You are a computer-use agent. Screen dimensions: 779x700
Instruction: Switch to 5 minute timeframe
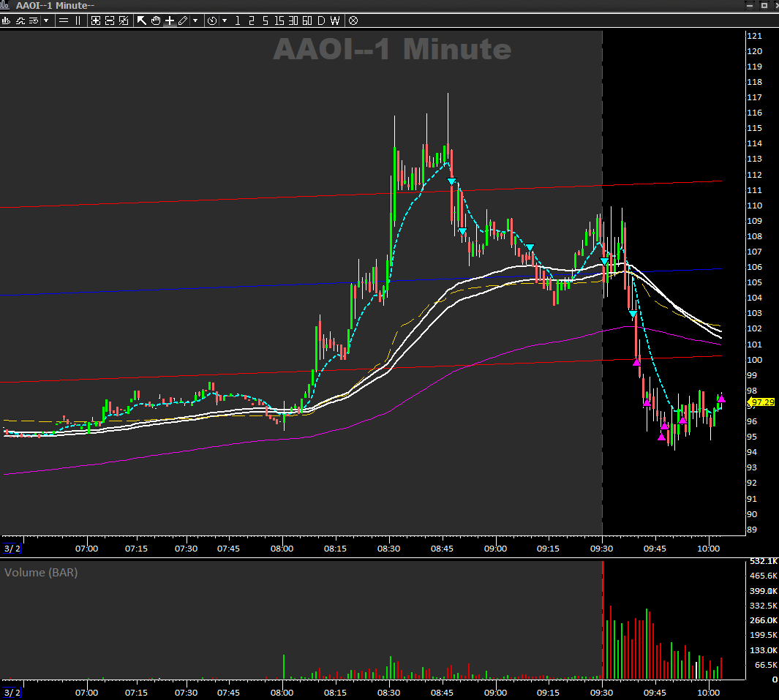(266, 20)
